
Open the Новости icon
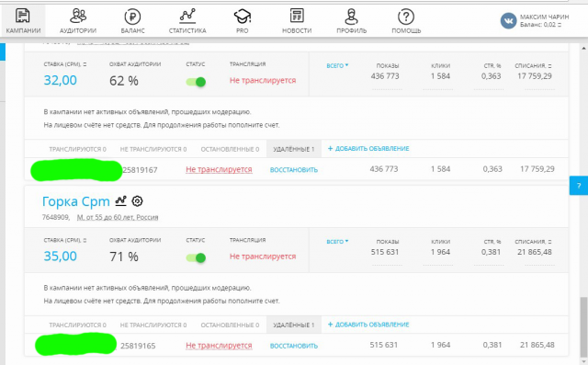pyautogui.click(x=297, y=16)
